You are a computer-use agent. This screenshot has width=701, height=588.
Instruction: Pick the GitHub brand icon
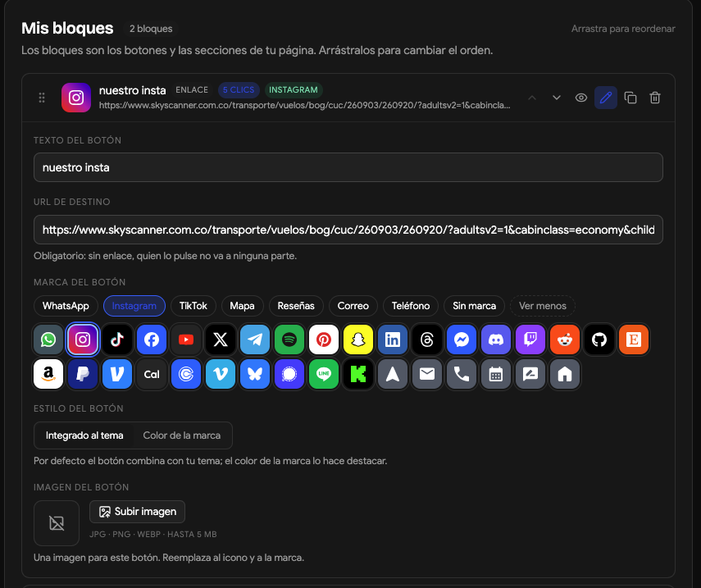(x=599, y=340)
